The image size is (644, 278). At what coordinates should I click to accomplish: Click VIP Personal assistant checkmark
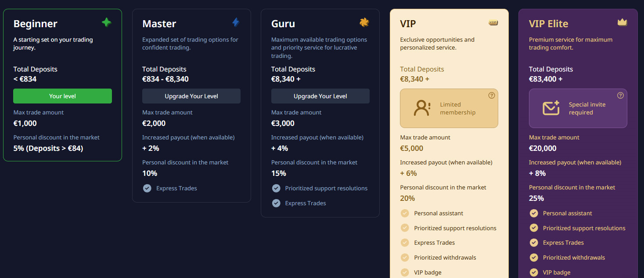click(x=405, y=213)
